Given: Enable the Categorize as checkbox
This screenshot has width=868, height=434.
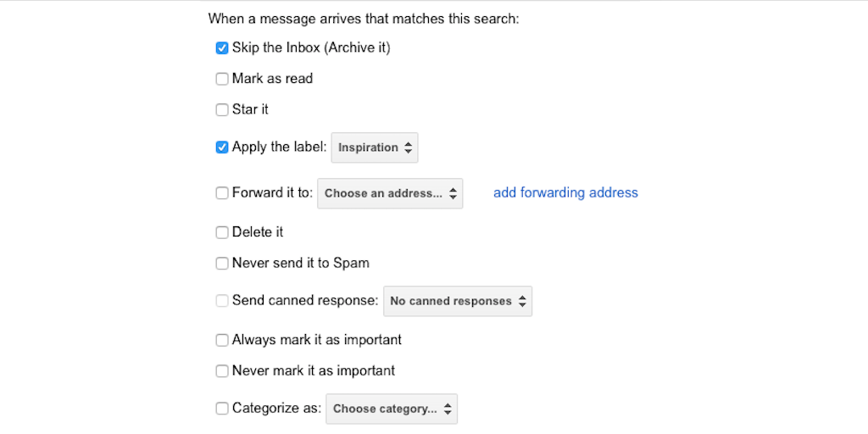Looking at the screenshot, I should coord(222,409).
